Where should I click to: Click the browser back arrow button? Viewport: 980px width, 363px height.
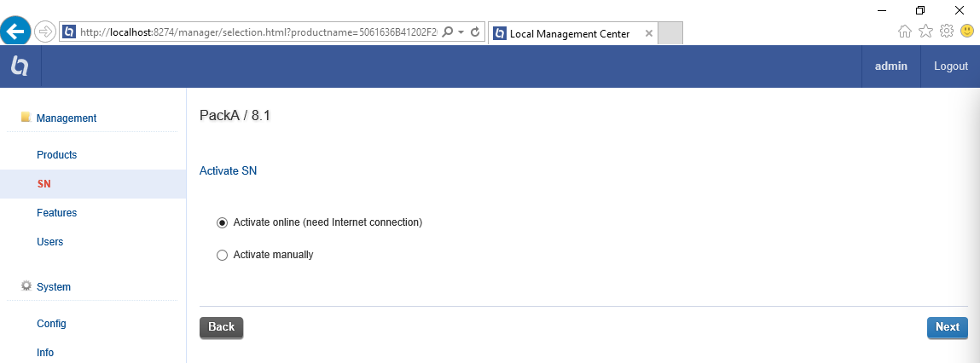point(15,32)
